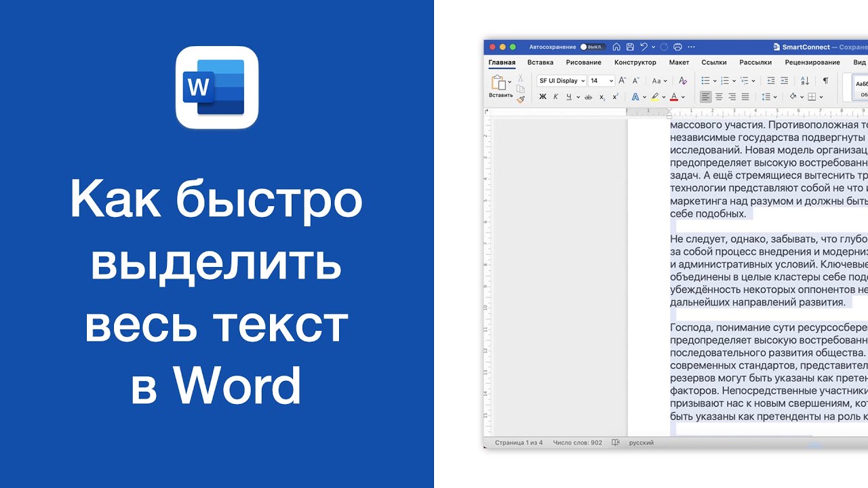Open the Конструктор tab

tap(635, 62)
